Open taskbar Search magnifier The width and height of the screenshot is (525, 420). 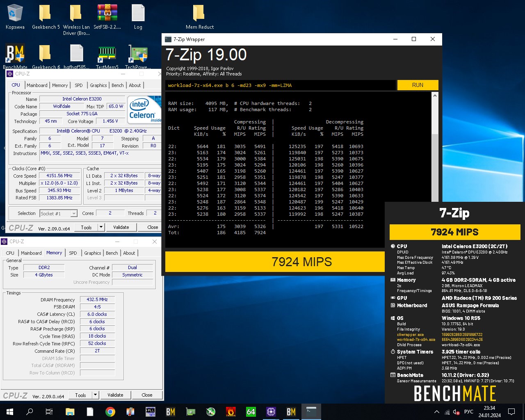30,412
